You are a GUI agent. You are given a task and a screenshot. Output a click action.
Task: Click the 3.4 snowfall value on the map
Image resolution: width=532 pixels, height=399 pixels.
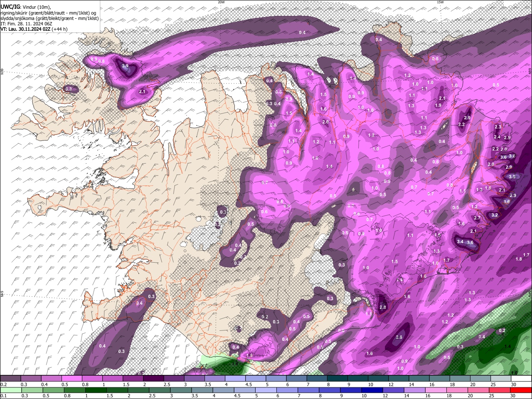460,241
